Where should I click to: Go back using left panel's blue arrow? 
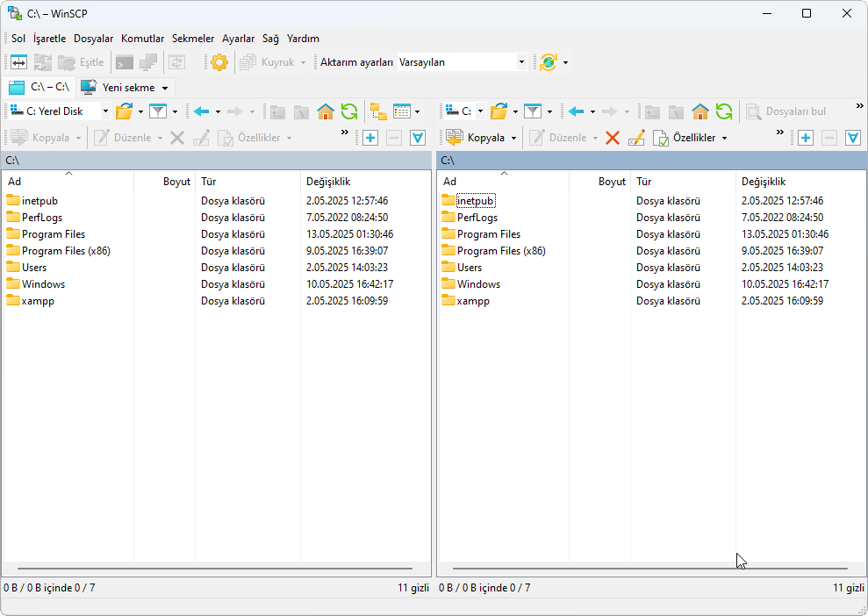[x=201, y=111]
